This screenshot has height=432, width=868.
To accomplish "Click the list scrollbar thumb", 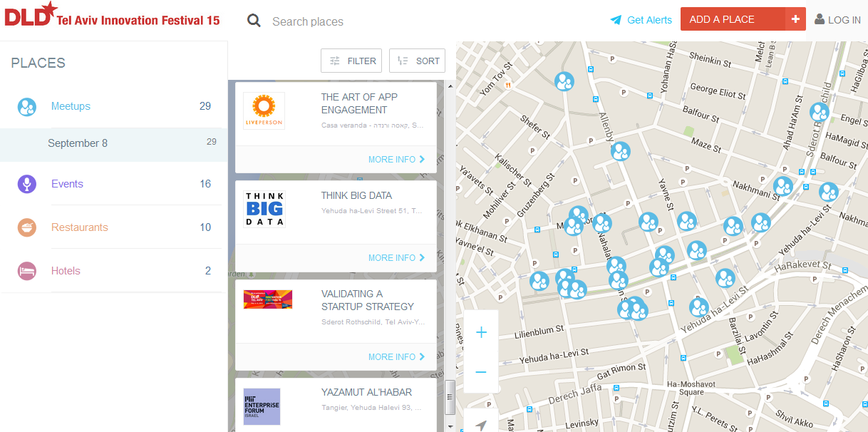I will point(450,396).
